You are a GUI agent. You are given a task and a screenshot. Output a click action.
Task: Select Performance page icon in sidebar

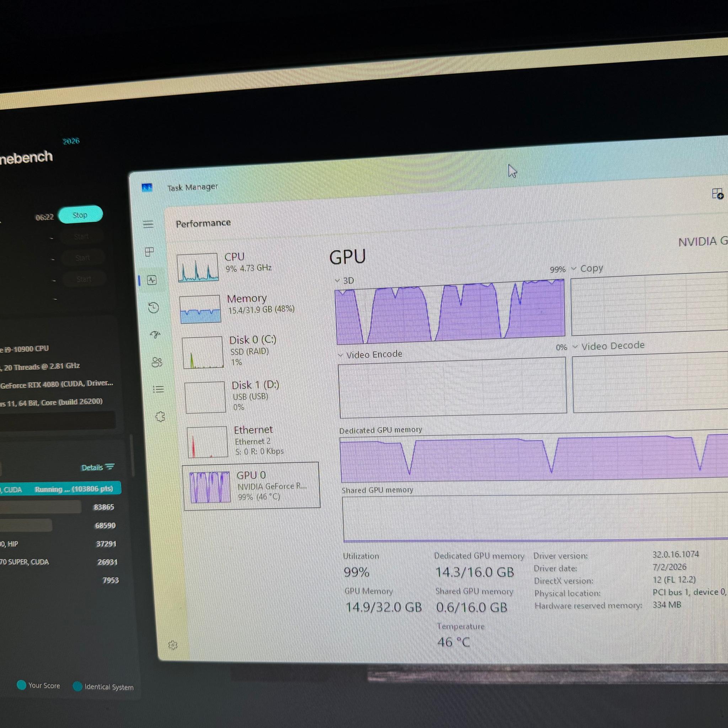(152, 280)
